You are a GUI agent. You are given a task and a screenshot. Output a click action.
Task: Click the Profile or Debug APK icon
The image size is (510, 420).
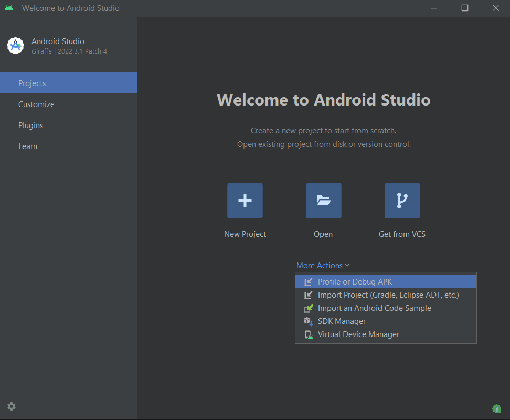pyautogui.click(x=309, y=282)
